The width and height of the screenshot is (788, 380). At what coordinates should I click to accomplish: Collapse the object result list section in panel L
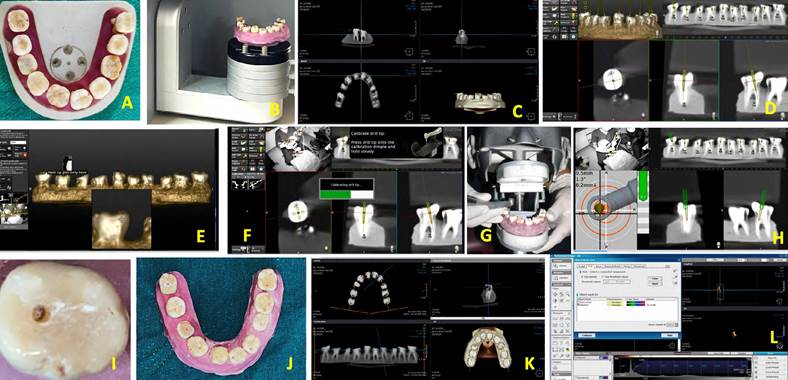tap(577, 295)
